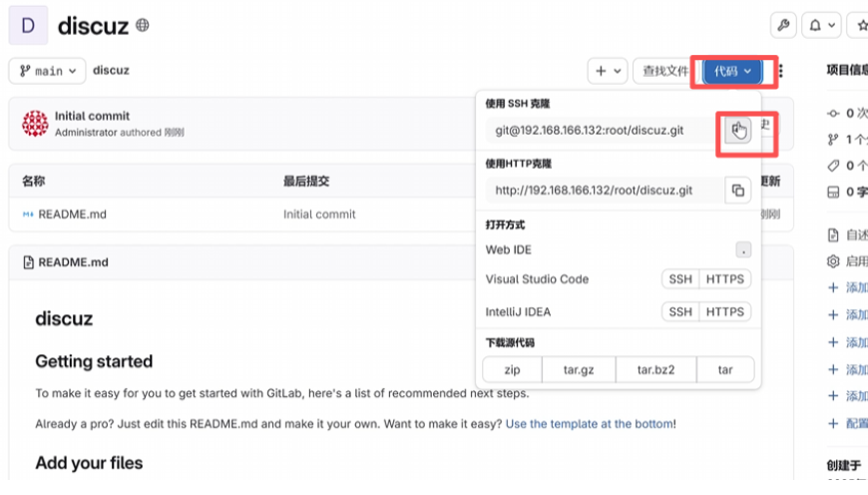Open the three-dot more actions menu
The width and height of the screenshot is (868, 495).
(780, 71)
